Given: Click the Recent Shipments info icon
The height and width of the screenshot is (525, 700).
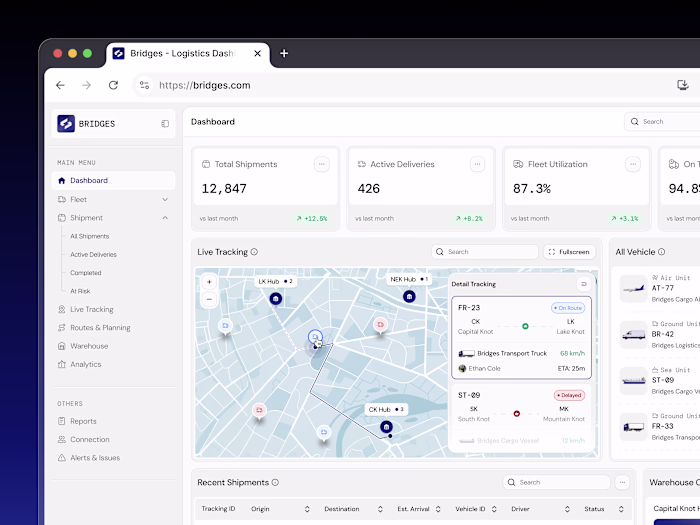Looking at the screenshot, I should [275, 482].
